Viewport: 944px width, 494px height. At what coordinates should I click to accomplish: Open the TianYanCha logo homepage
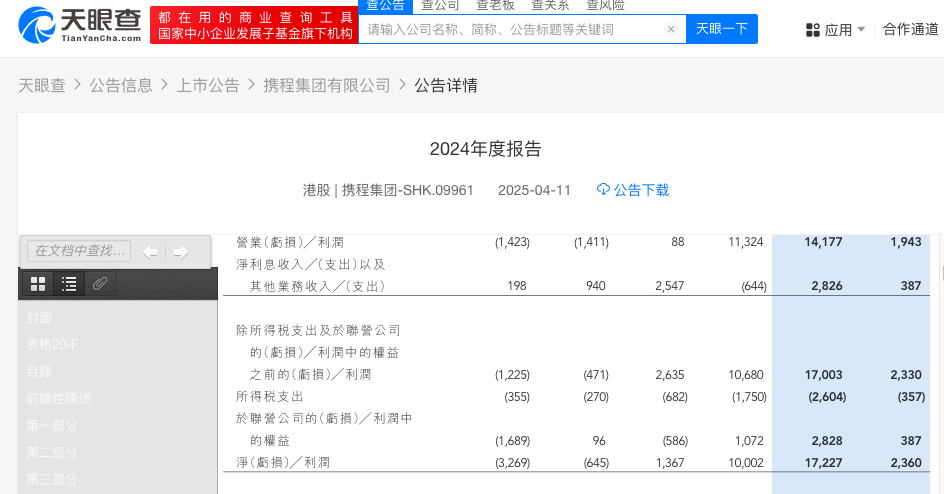[x=80, y=25]
